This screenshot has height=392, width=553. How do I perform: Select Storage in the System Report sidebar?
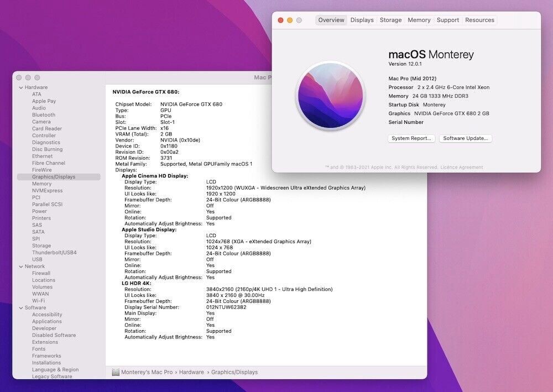click(x=41, y=245)
